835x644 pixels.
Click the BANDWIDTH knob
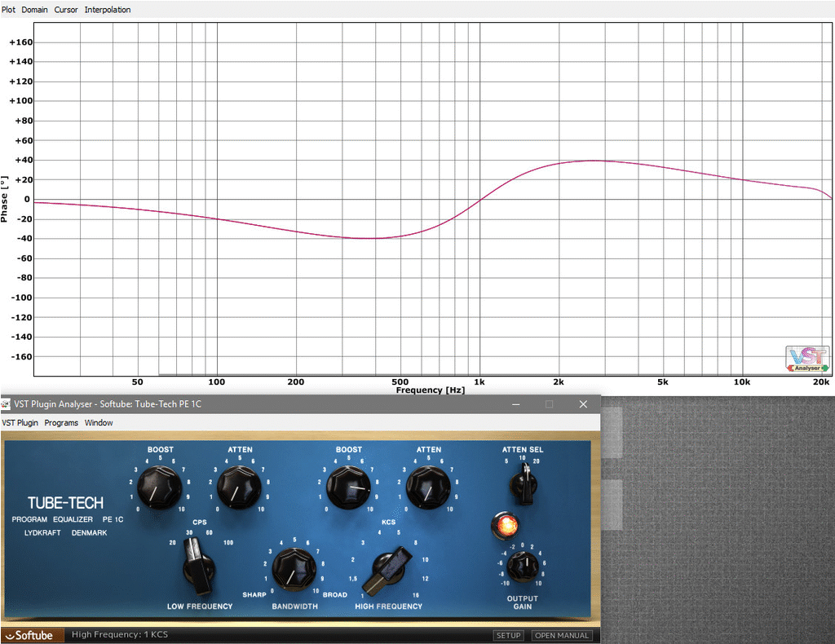tap(294, 569)
